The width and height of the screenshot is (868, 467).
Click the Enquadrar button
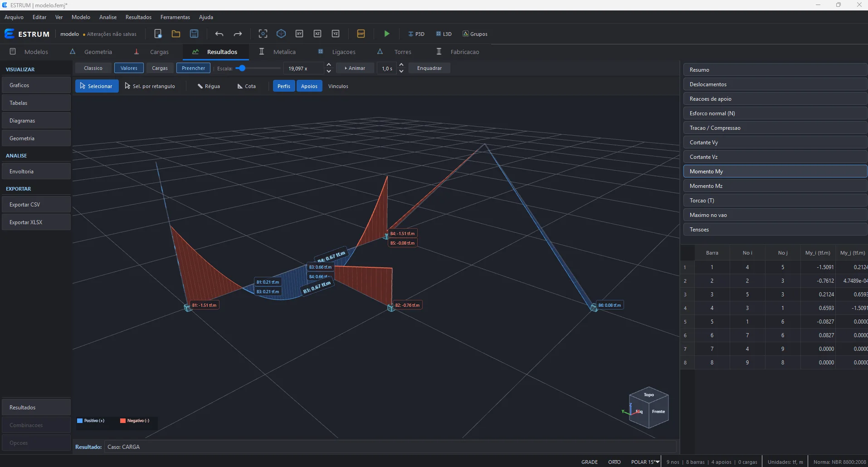pyautogui.click(x=429, y=68)
